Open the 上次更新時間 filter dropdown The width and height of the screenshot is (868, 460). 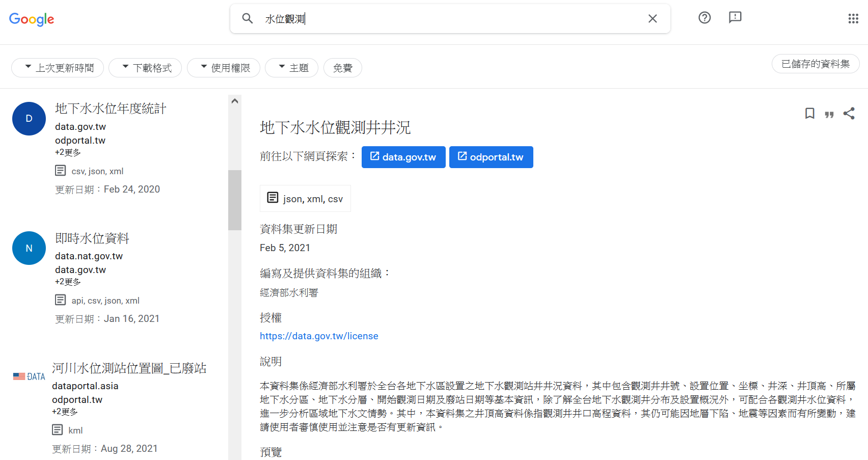coord(58,68)
